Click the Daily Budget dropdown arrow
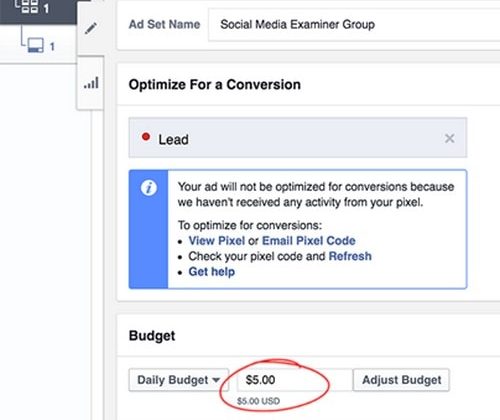Screen dimensions: 500x420 pos(216,380)
